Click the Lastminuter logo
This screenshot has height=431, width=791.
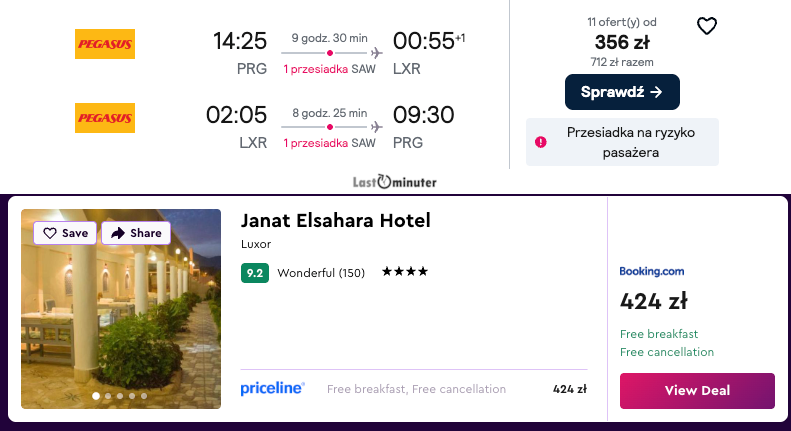(x=395, y=183)
